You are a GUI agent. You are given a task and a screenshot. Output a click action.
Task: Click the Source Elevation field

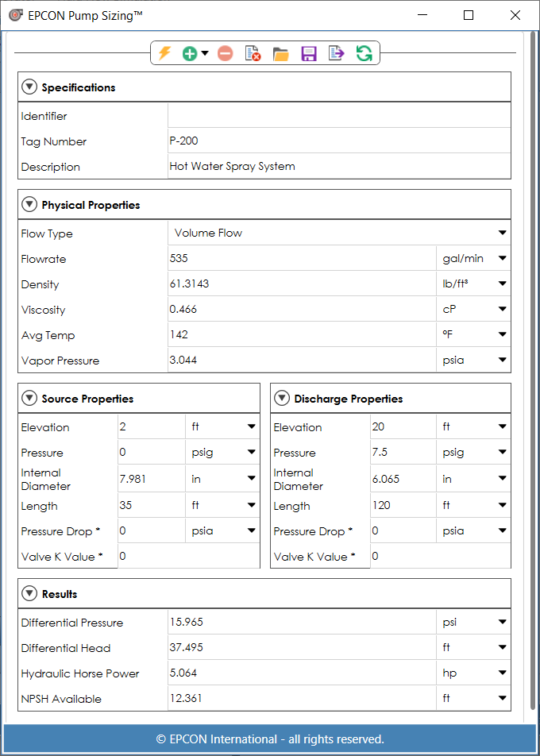coord(152,426)
